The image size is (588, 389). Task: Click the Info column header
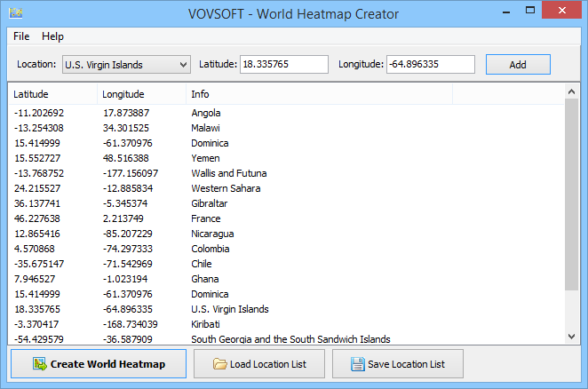pos(319,94)
